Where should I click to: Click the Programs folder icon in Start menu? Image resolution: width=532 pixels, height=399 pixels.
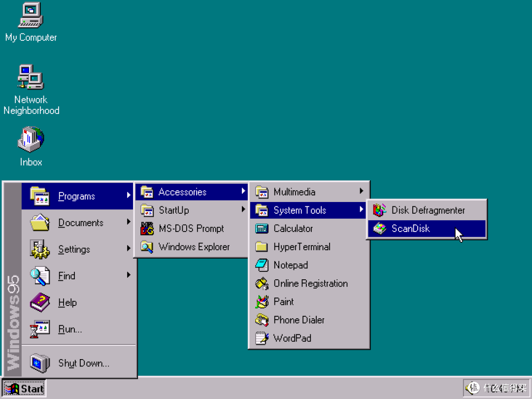coord(40,196)
